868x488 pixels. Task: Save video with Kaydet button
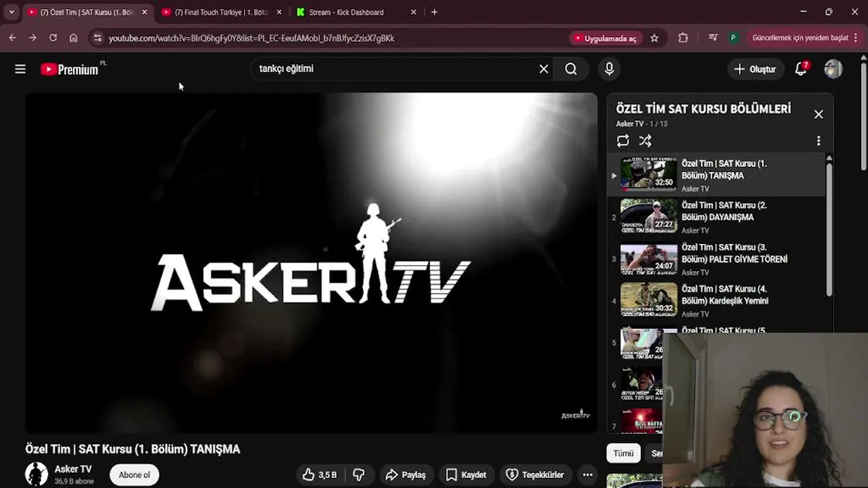466,474
